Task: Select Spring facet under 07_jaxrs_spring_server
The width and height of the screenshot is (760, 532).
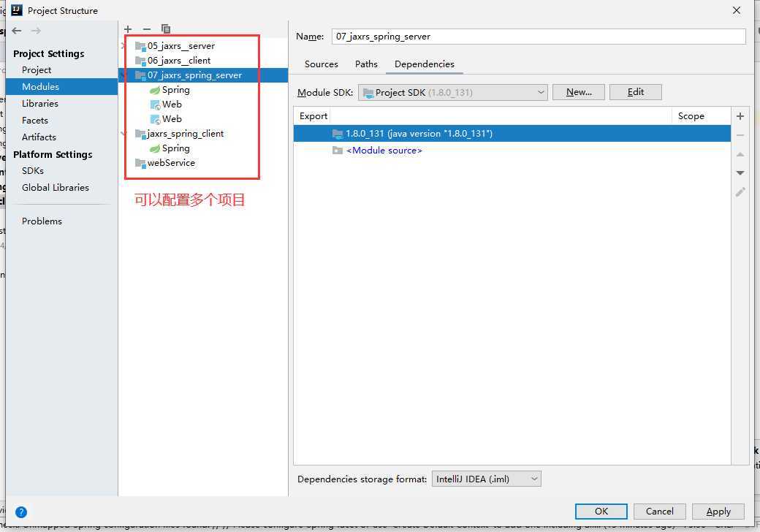Action: click(x=169, y=90)
